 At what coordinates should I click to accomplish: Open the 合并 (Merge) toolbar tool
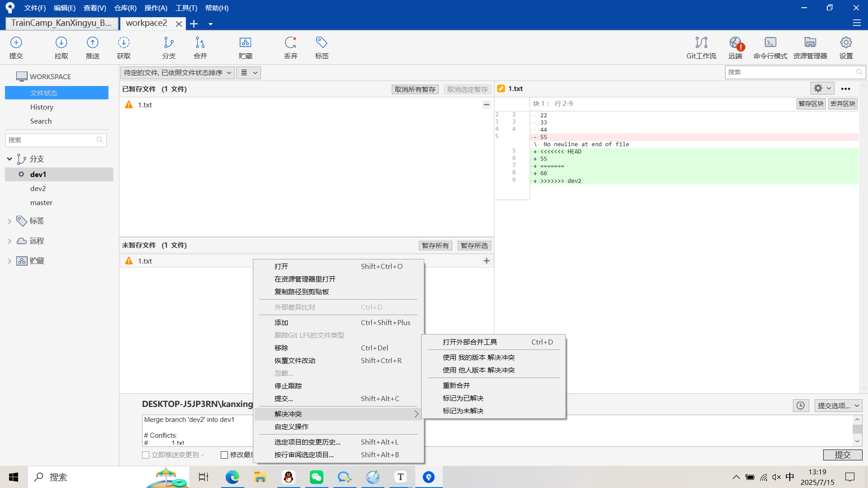pos(200,48)
